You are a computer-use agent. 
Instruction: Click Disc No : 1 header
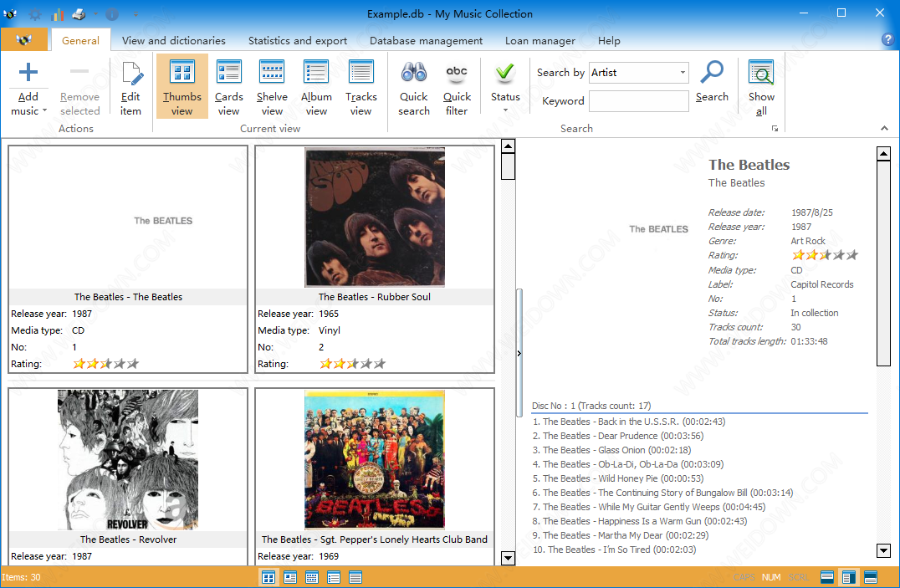591,406
